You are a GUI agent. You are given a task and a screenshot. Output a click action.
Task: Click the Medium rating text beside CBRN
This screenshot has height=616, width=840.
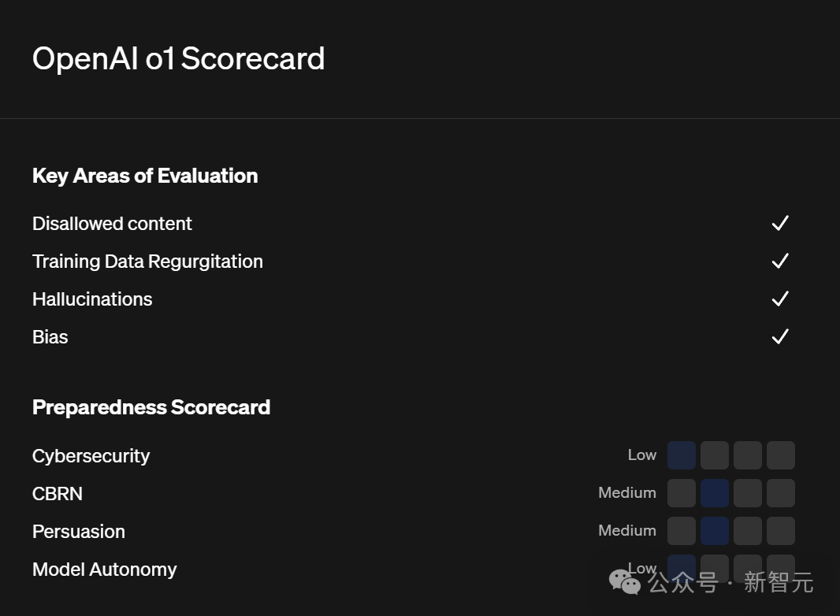(x=627, y=493)
